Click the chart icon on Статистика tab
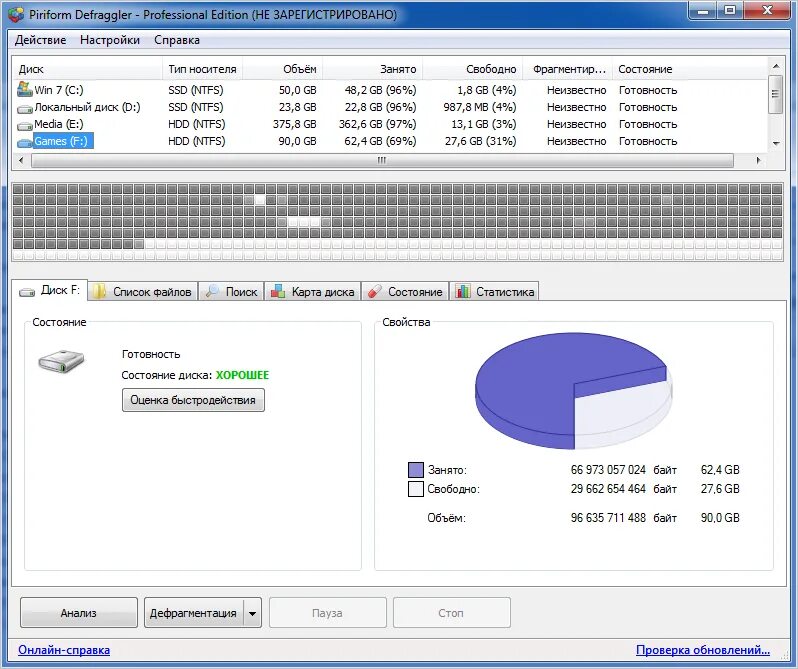This screenshot has height=669, width=798. pyautogui.click(x=463, y=292)
